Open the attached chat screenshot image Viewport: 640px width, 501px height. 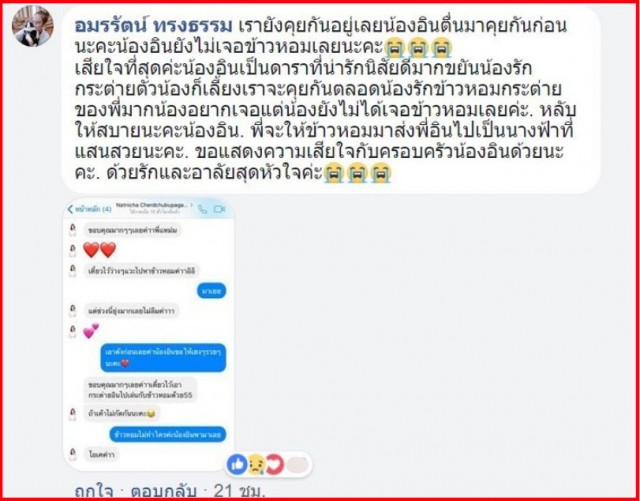(149, 334)
